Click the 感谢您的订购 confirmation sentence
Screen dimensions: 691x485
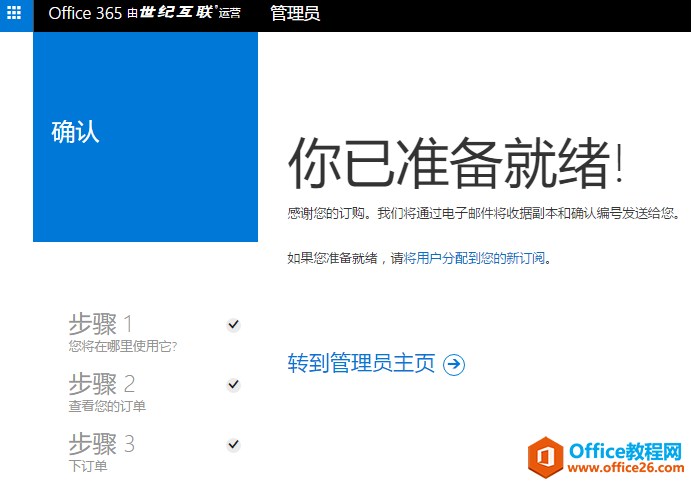pyautogui.click(x=484, y=214)
